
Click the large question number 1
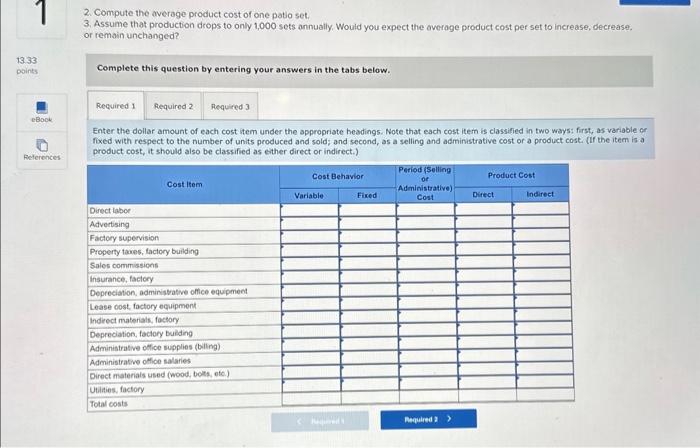42,12
